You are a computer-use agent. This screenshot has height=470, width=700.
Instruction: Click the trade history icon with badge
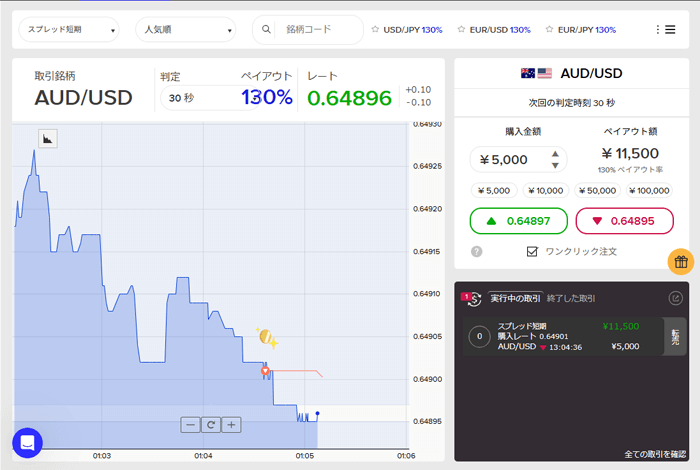tap(471, 299)
